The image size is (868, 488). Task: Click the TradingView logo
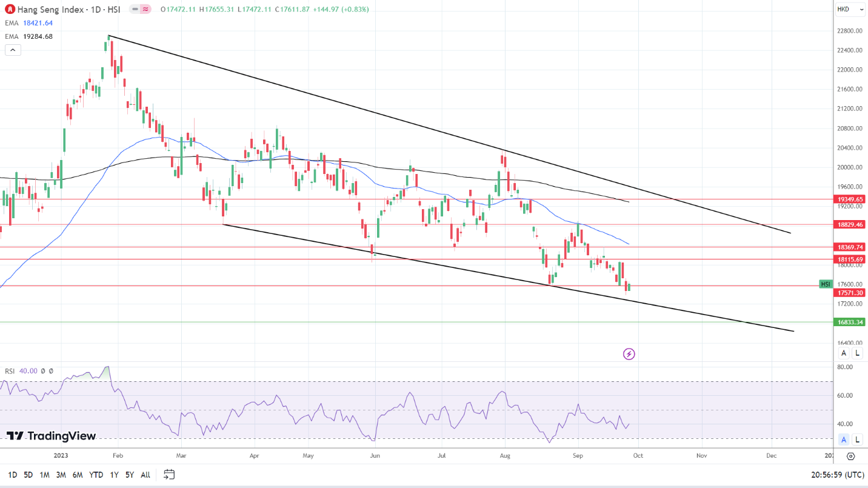tap(52, 436)
